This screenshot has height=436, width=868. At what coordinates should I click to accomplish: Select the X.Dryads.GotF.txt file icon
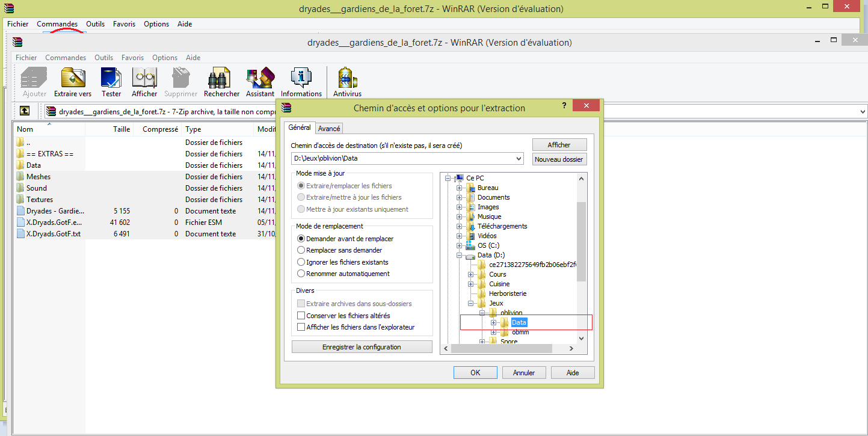coord(20,234)
